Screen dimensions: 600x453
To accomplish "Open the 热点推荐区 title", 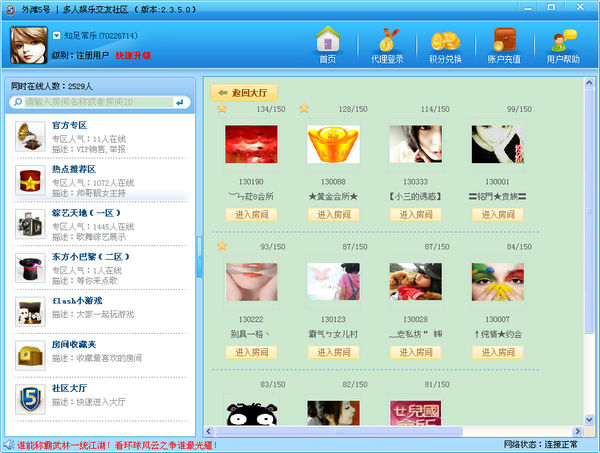I will 74,169.
